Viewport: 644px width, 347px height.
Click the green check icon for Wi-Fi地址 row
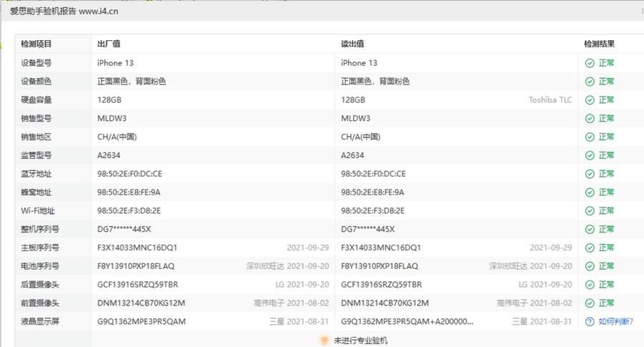tap(590, 210)
